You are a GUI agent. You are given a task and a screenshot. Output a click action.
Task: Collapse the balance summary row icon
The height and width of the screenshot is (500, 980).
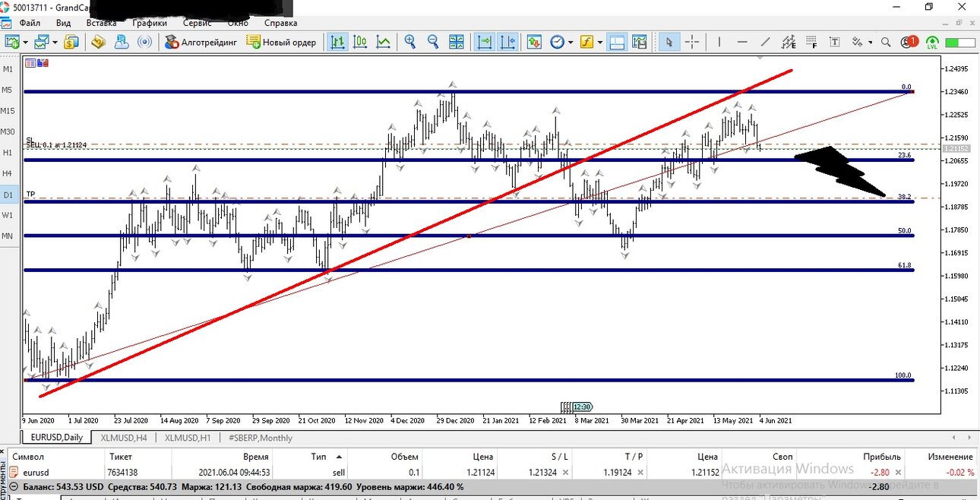(14, 486)
